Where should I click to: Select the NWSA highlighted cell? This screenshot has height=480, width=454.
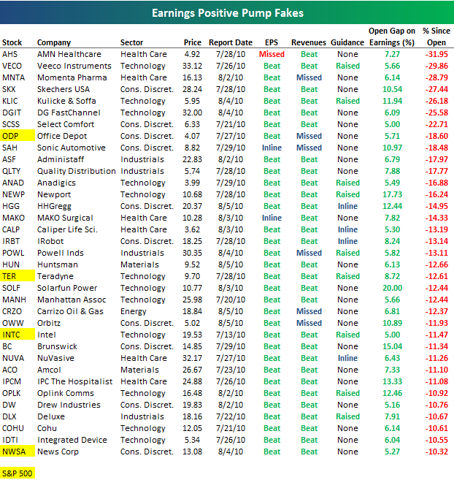17,452
